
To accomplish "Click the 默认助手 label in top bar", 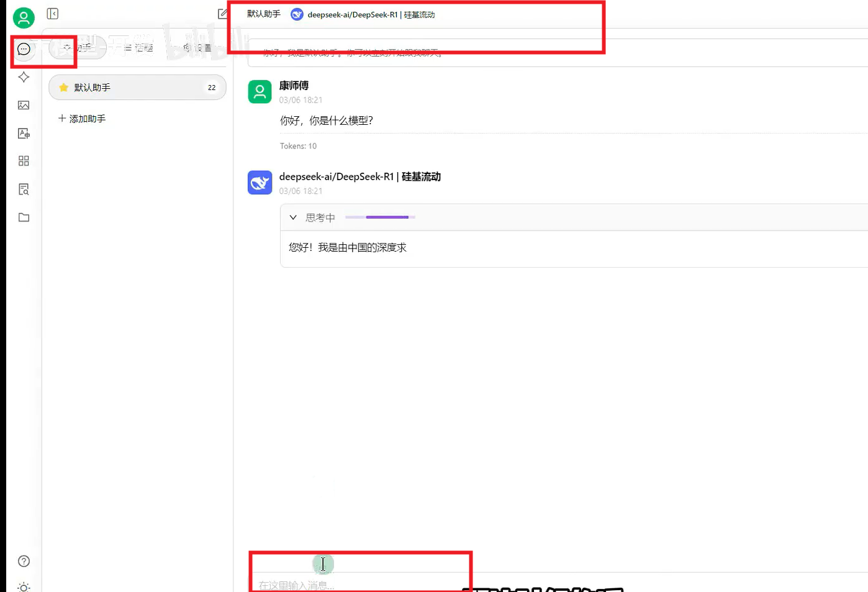I will 264,14.
